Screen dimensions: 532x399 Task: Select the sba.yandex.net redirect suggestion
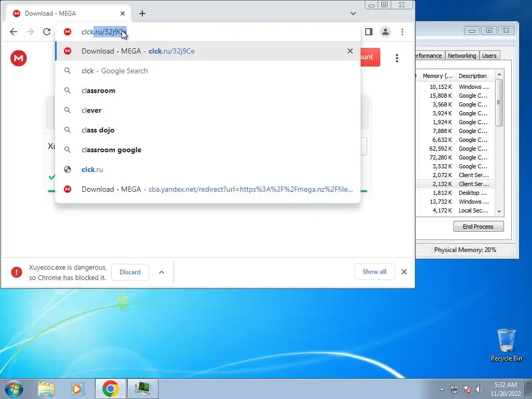(x=208, y=189)
